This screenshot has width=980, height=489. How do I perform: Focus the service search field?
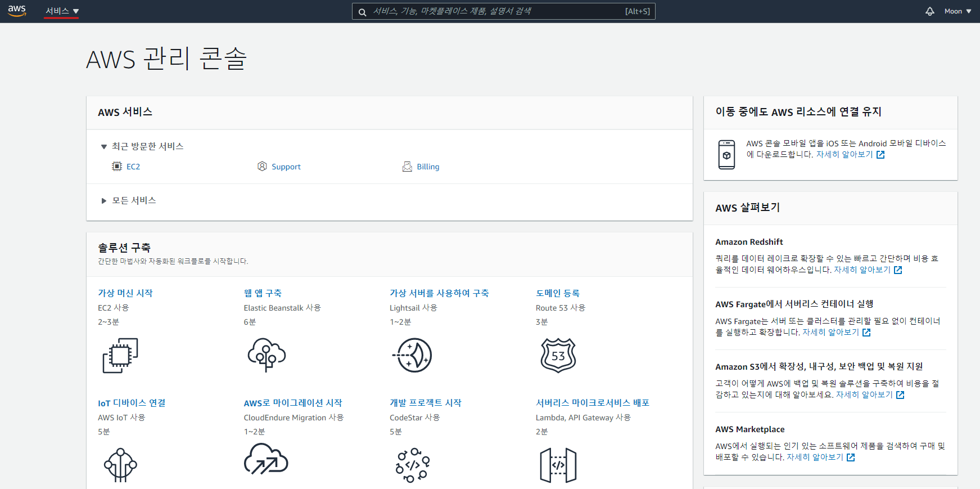[503, 11]
